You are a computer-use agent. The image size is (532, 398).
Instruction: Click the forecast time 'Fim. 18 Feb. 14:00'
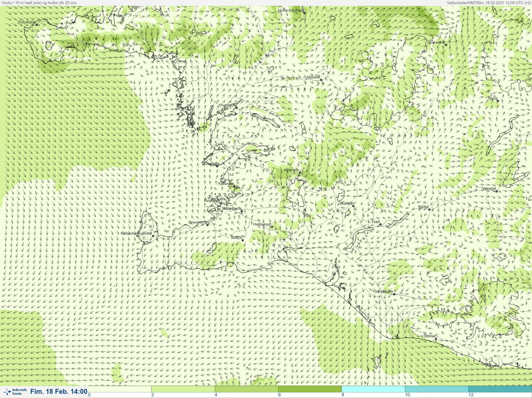click(x=59, y=392)
